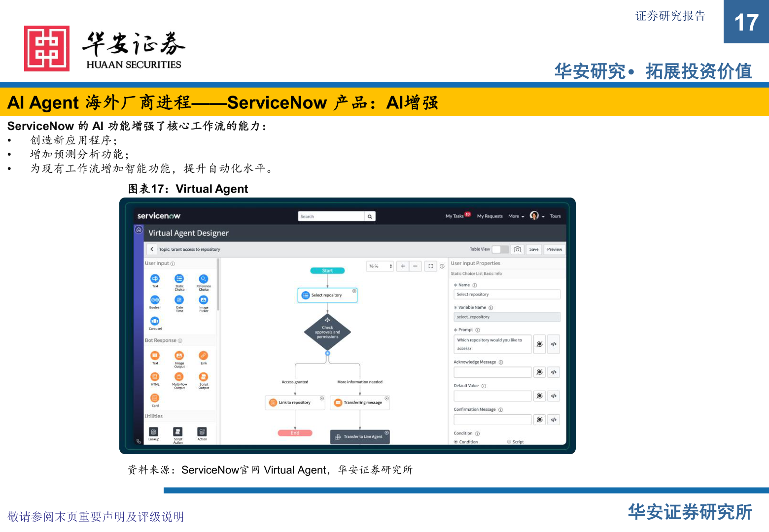This screenshot has width=769, height=532.
Task: Pick the Bot Response Text icon
Action: pos(155,355)
